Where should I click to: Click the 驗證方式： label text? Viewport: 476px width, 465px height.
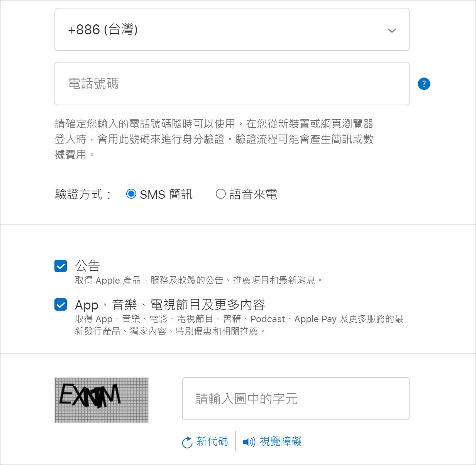pos(83,194)
